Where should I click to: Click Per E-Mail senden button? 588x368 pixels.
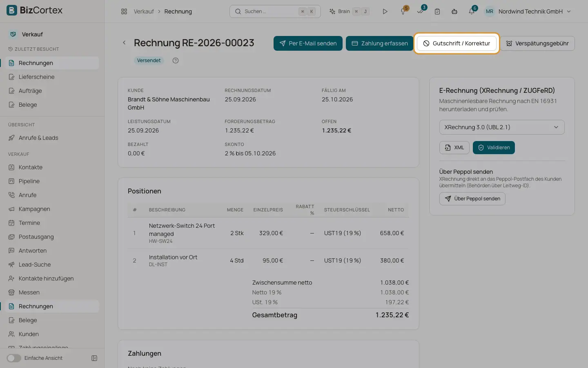pyautogui.click(x=308, y=43)
